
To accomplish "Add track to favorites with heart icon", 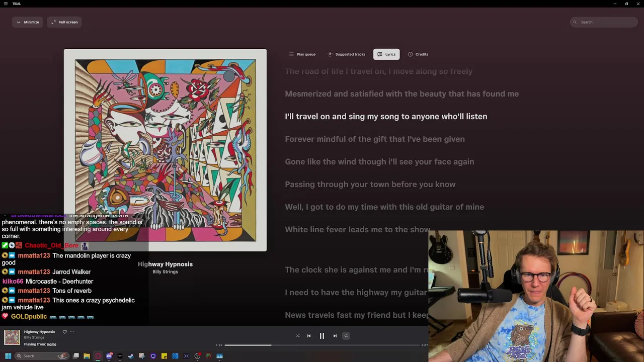I will coord(64,332).
